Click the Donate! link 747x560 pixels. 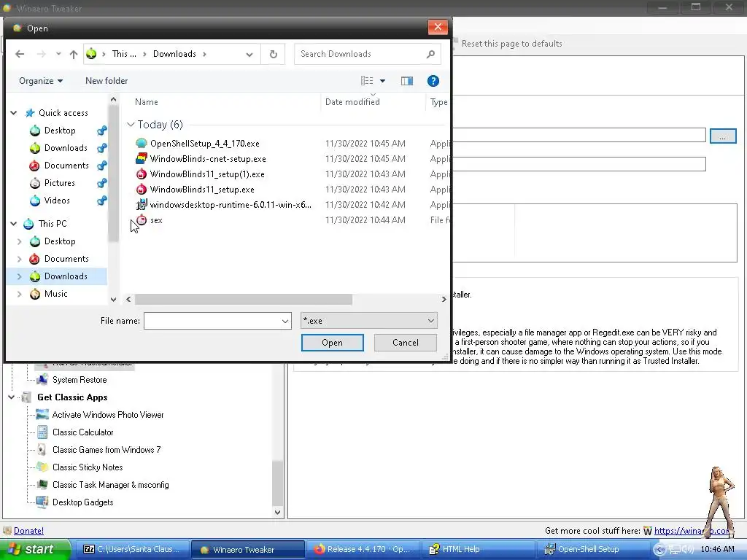tap(28, 531)
